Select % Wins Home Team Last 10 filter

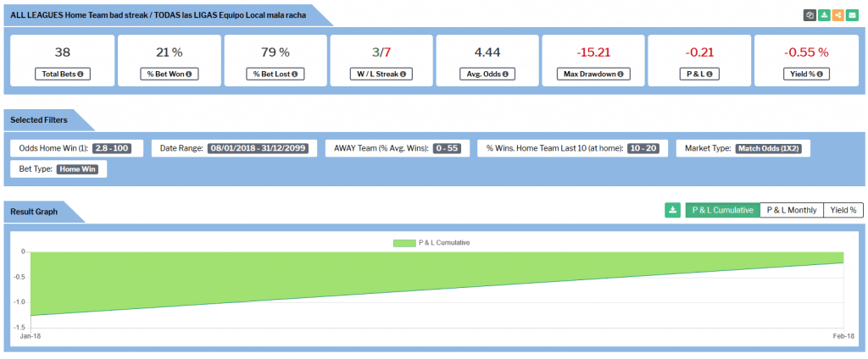point(572,148)
